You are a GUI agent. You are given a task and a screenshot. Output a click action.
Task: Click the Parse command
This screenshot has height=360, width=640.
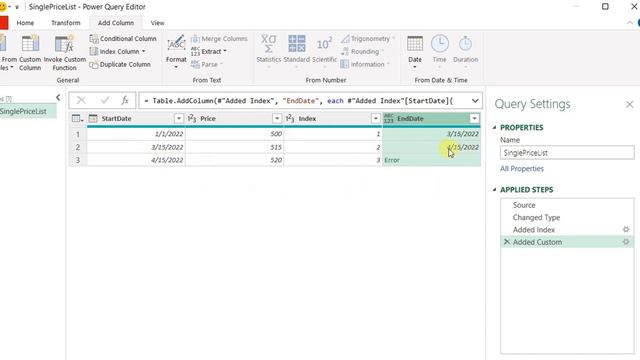[x=207, y=64]
